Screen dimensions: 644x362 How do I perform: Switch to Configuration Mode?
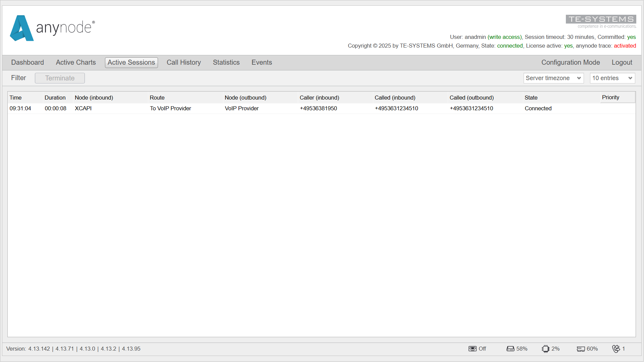[570, 62]
